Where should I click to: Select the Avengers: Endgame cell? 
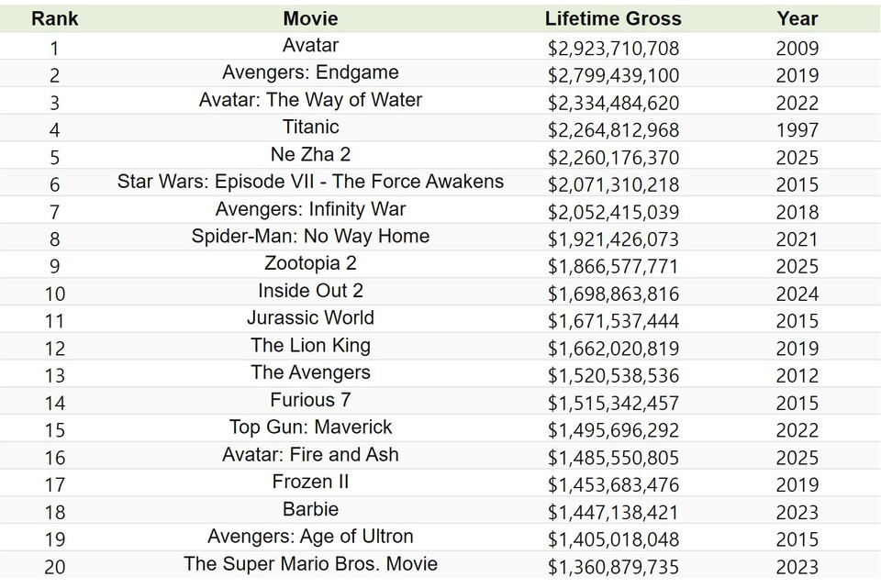tap(310, 72)
